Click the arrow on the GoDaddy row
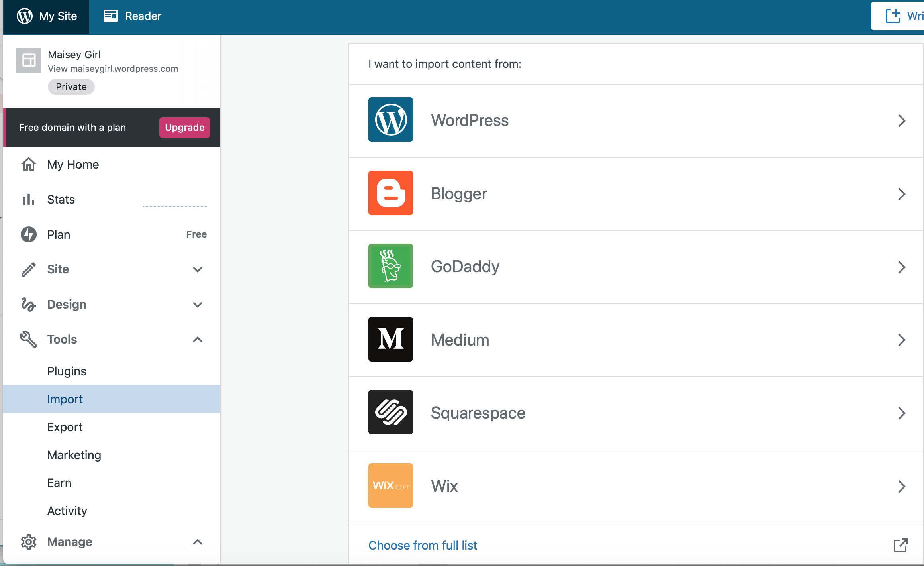924x566 pixels. coord(902,267)
